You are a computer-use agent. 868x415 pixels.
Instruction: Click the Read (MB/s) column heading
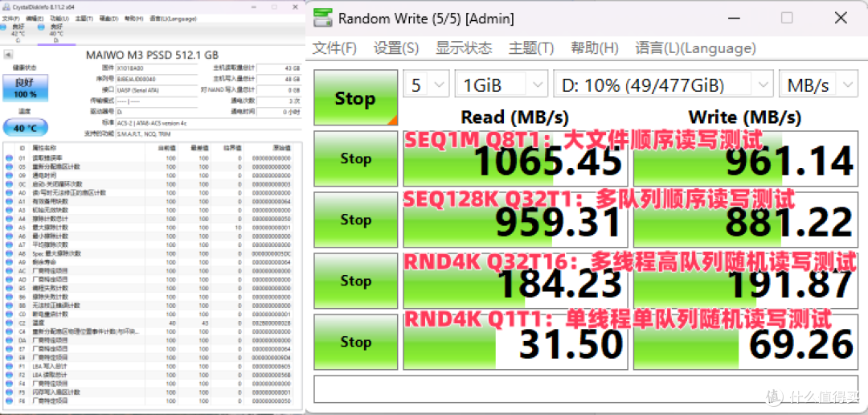[515, 117]
